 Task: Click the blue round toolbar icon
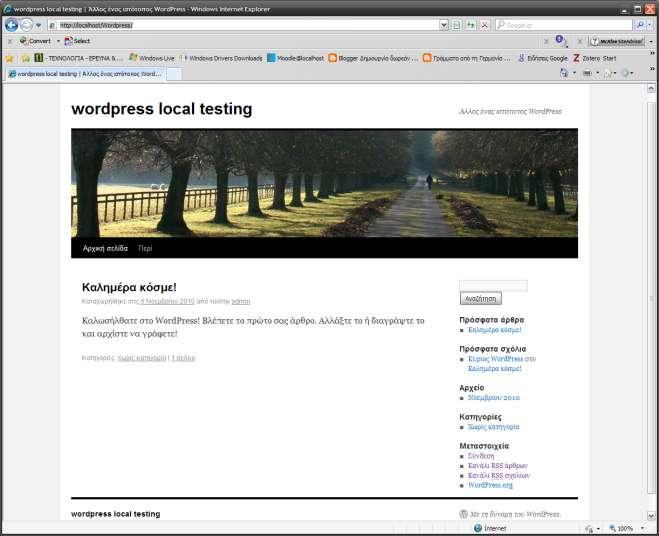click(559, 40)
